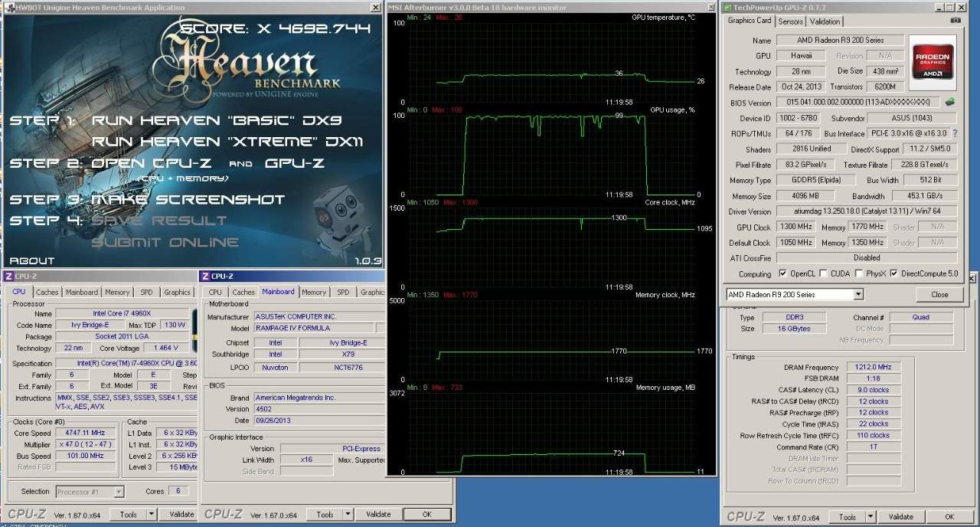Toggle the DirectCompute 5.0 checkbox

(895, 273)
